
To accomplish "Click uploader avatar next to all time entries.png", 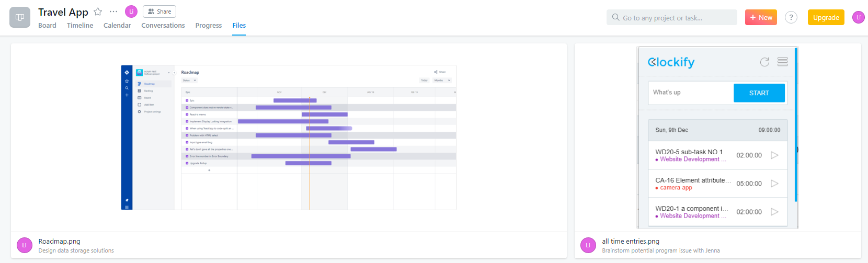I will 588,245.
